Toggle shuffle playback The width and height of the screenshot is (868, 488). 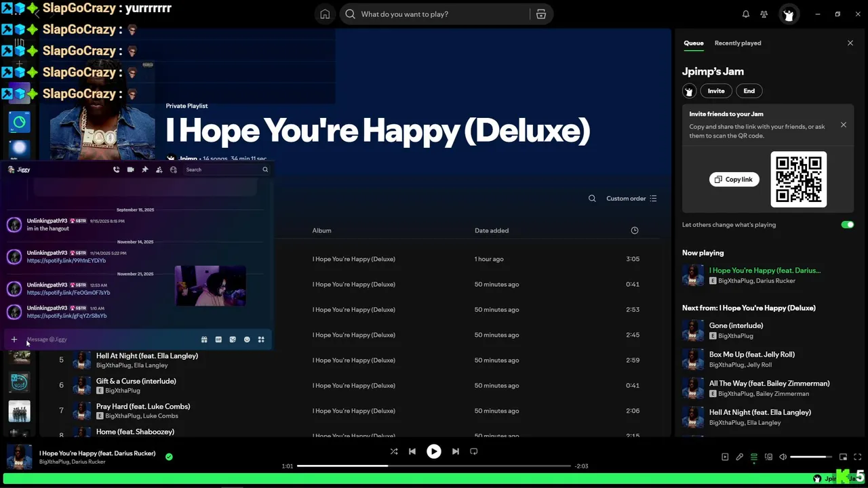point(394,451)
